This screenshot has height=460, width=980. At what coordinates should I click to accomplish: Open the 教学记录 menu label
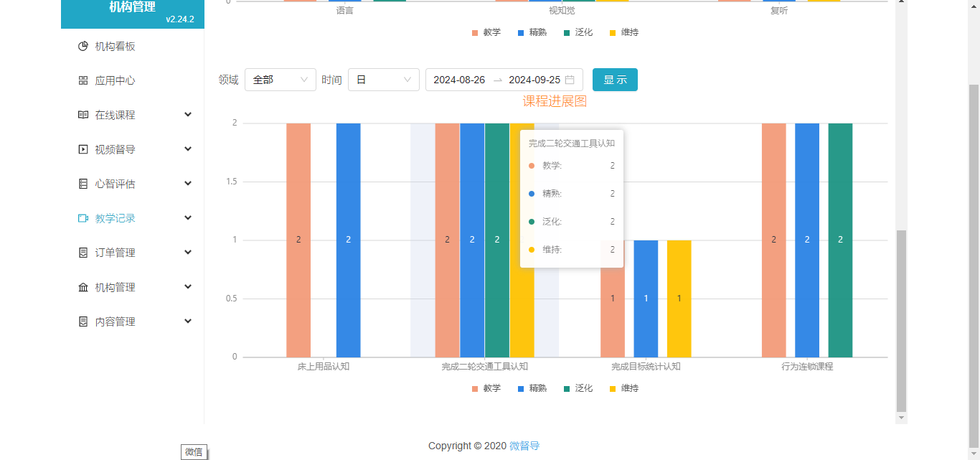pyautogui.click(x=115, y=219)
